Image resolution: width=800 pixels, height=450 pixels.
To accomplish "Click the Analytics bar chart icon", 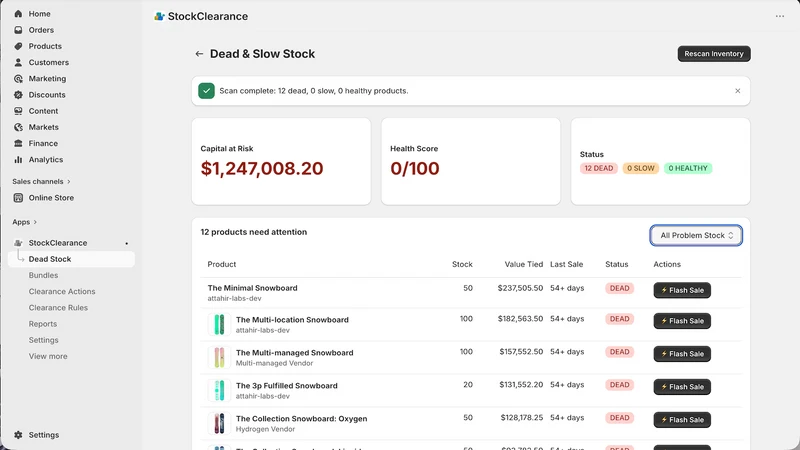I will coord(18,160).
